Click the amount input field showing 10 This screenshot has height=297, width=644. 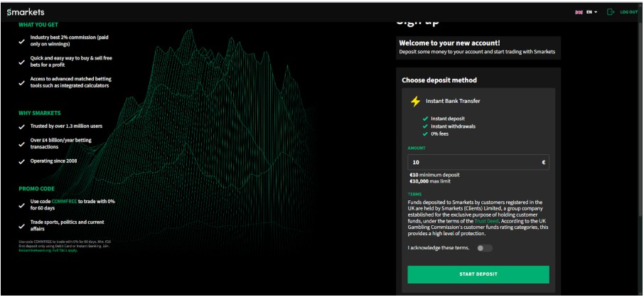click(x=478, y=162)
